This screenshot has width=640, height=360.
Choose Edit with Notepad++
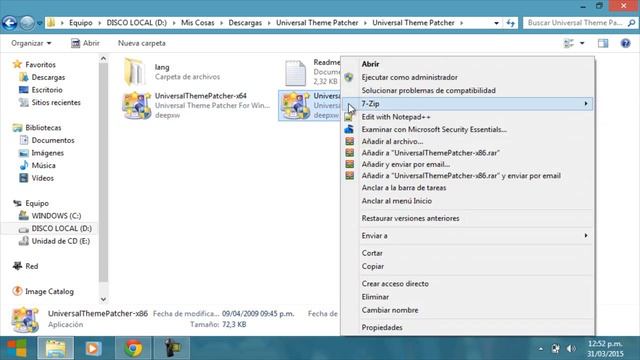396,117
